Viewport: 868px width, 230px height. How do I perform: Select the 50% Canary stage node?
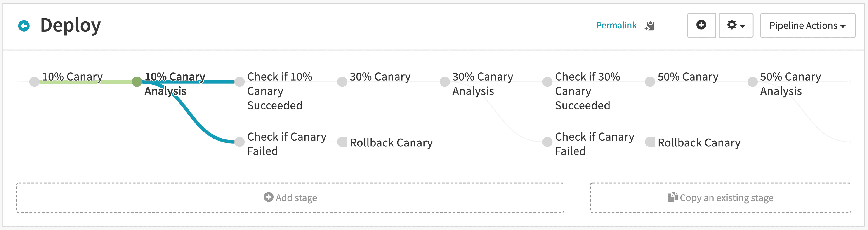[650, 82]
